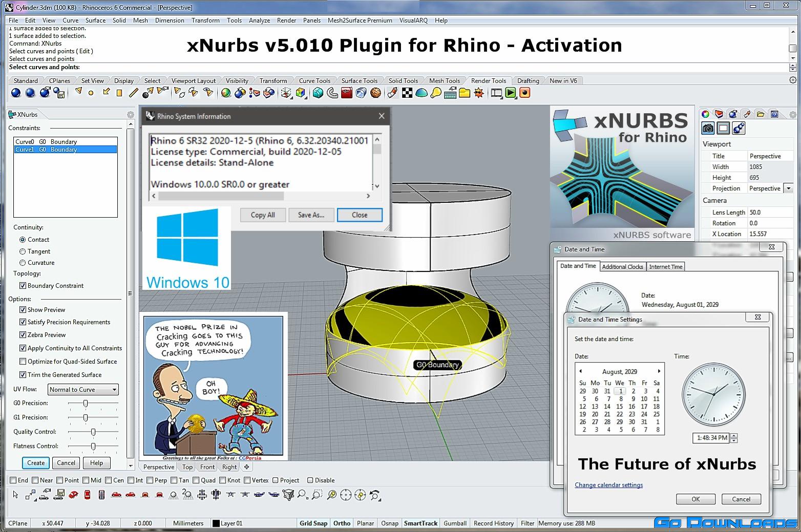Check the Optimize for Quad-Sided Surface option
Image resolution: width=801 pixels, height=532 pixels.
point(23,361)
